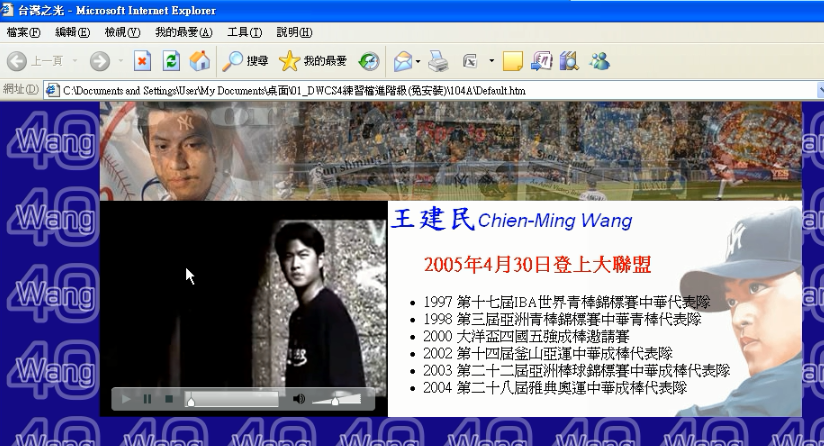Open the 檢視(V) menu
824x446 pixels.
tap(122, 33)
